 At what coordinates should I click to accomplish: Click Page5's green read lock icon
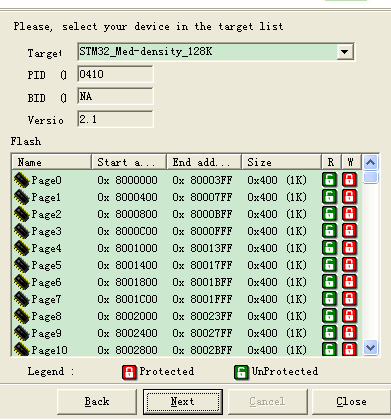(330, 265)
